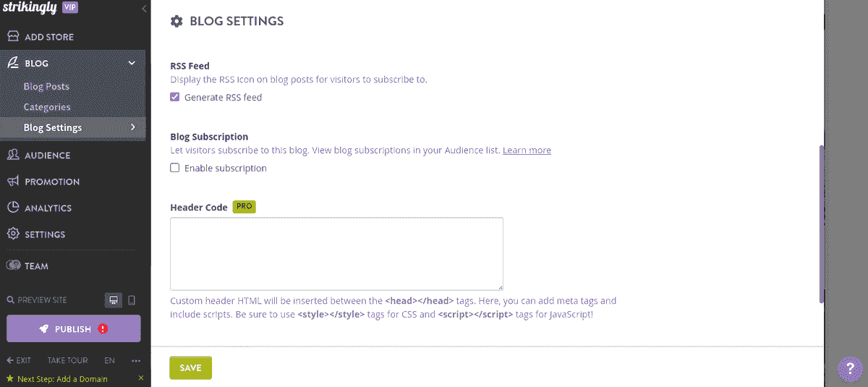Follow the Learn more link
The height and width of the screenshot is (387, 868).
click(x=527, y=150)
